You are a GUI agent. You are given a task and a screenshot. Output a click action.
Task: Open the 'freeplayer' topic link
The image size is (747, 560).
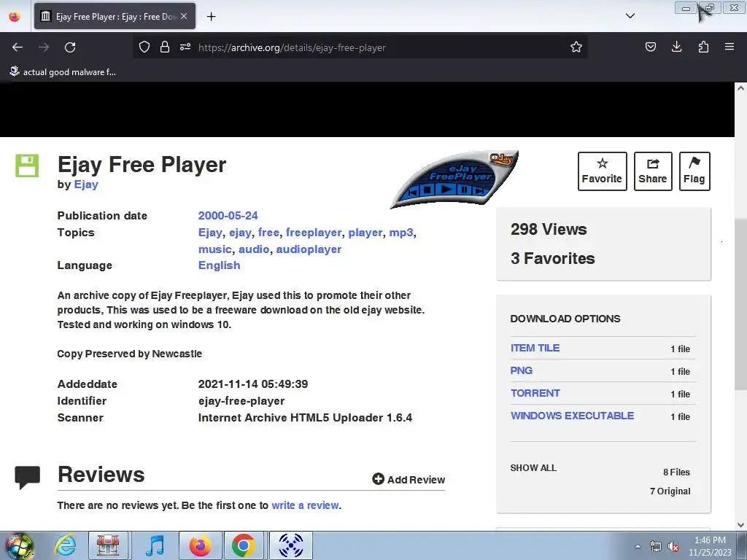pyautogui.click(x=314, y=233)
